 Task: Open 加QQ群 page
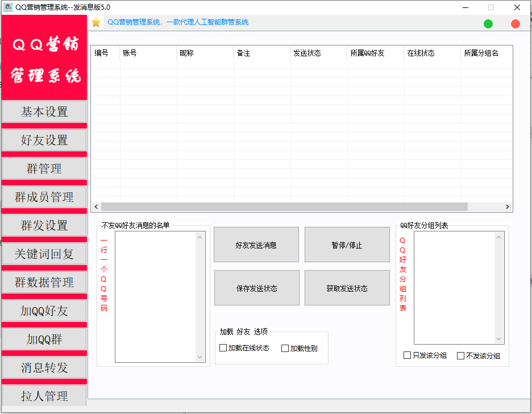[x=44, y=339]
